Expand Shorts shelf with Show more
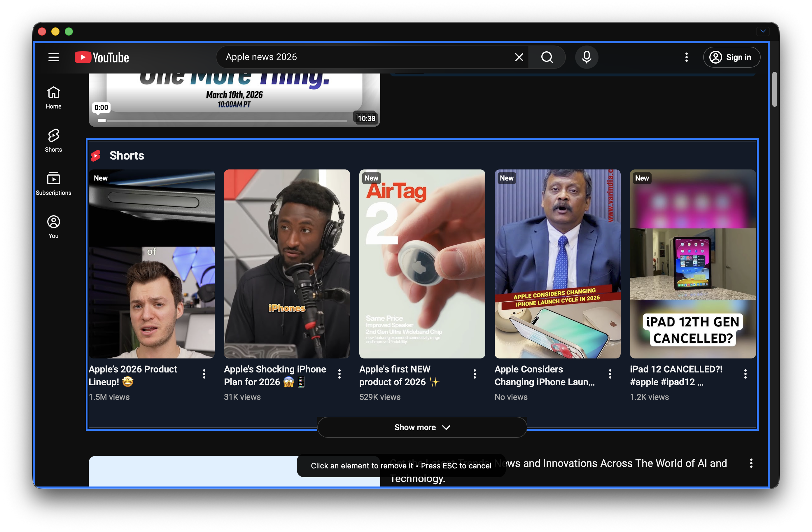Screen dimensions: 812x532 422,427
